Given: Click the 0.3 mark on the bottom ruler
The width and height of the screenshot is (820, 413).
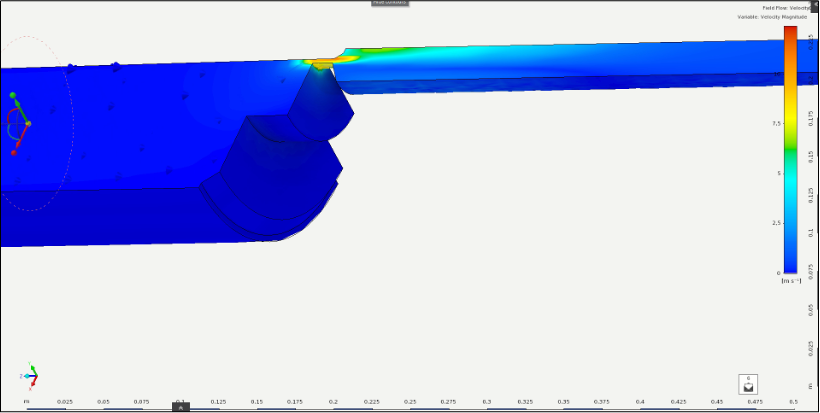Looking at the screenshot, I should click(487, 402).
